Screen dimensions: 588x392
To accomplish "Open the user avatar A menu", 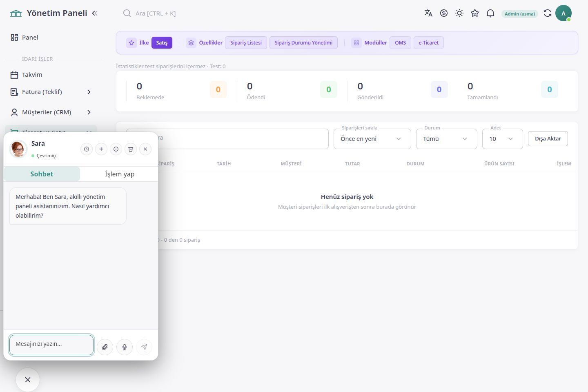I will point(563,13).
